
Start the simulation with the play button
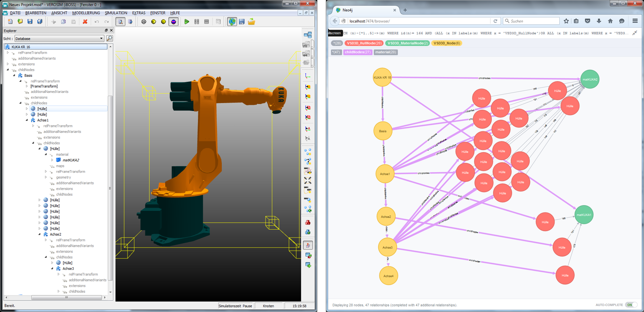[187, 22]
